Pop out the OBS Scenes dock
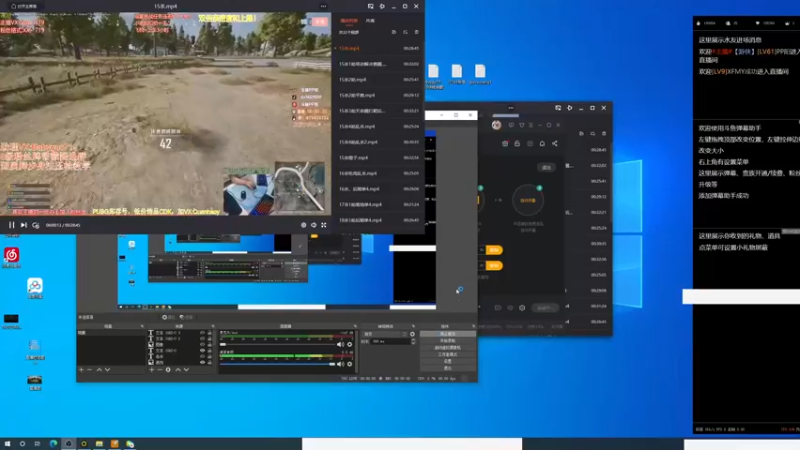The height and width of the screenshot is (450, 800). point(142,326)
